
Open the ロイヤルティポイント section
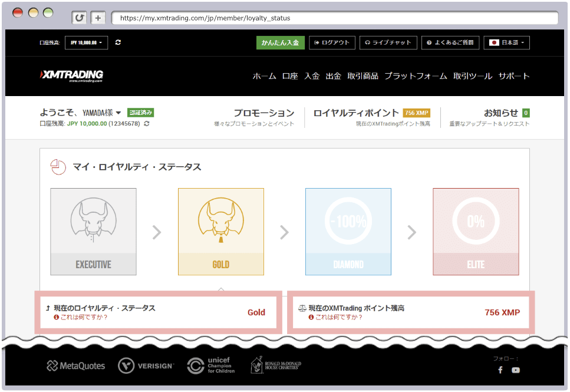(356, 113)
